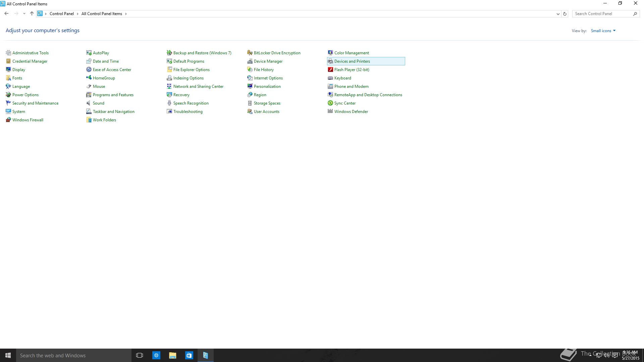Screen dimensions: 644x362
Task: Open the Region link
Action: coord(260,95)
